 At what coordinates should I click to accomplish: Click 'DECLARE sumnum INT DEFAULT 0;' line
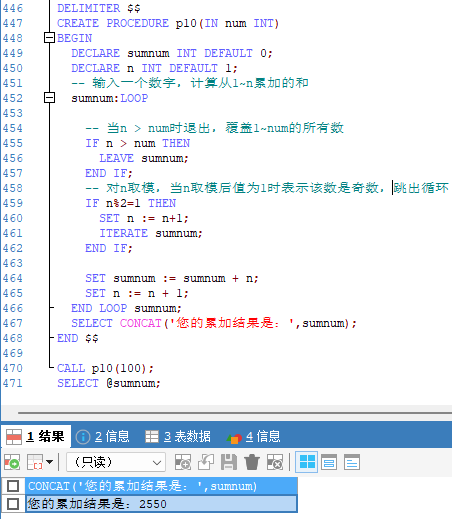click(172, 53)
